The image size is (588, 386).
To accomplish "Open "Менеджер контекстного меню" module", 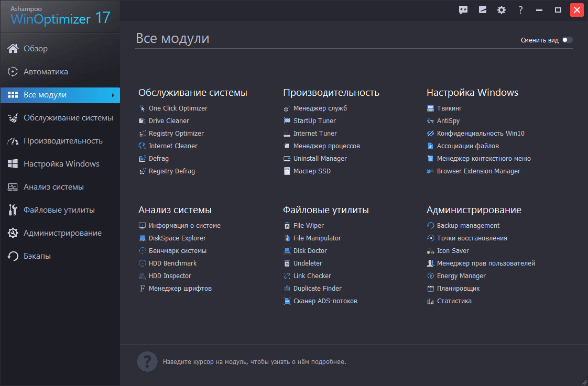I will point(479,159).
